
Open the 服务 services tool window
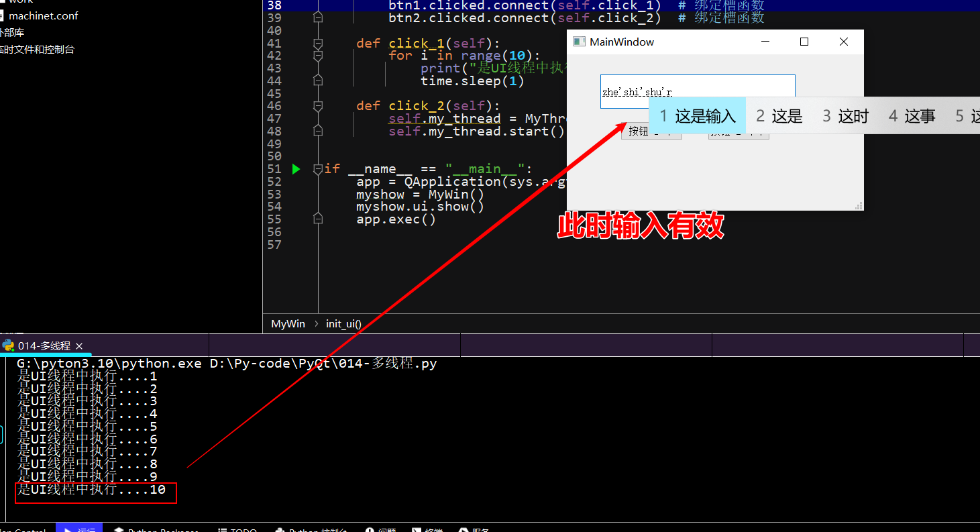[474, 529]
